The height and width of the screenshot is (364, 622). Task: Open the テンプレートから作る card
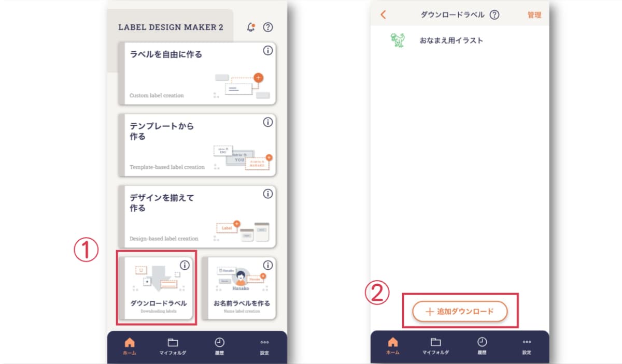point(197,145)
